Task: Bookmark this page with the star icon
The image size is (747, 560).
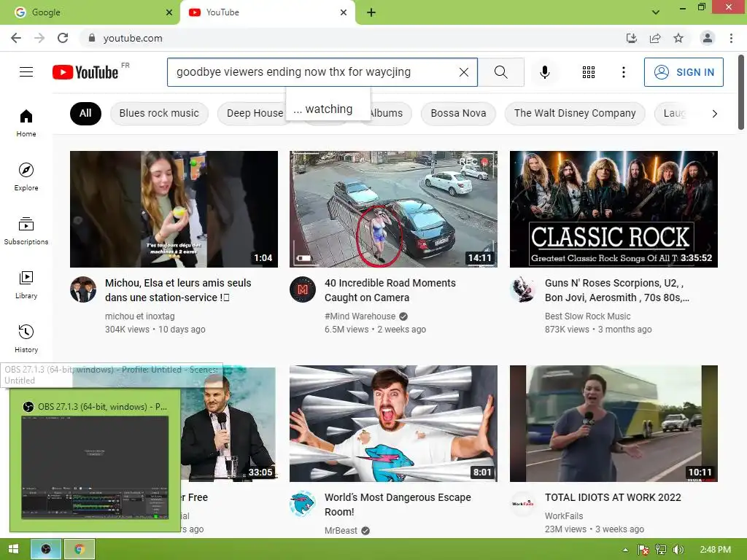Action: (x=678, y=38)
